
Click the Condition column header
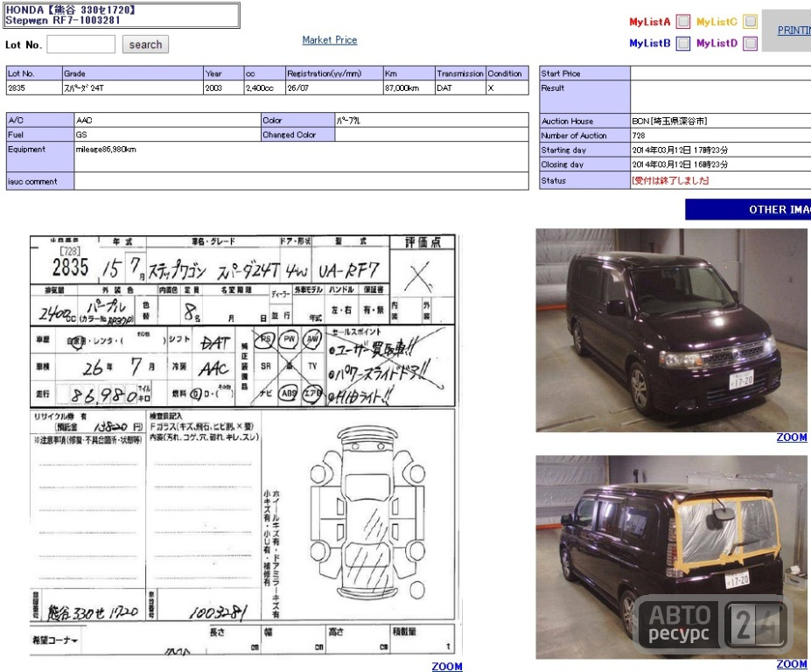point(507,73)
